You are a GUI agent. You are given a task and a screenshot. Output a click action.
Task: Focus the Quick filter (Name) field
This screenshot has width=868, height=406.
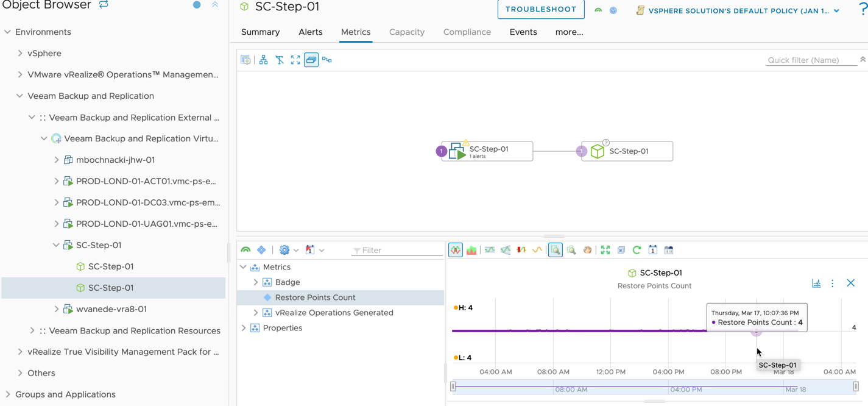point(811,60)
